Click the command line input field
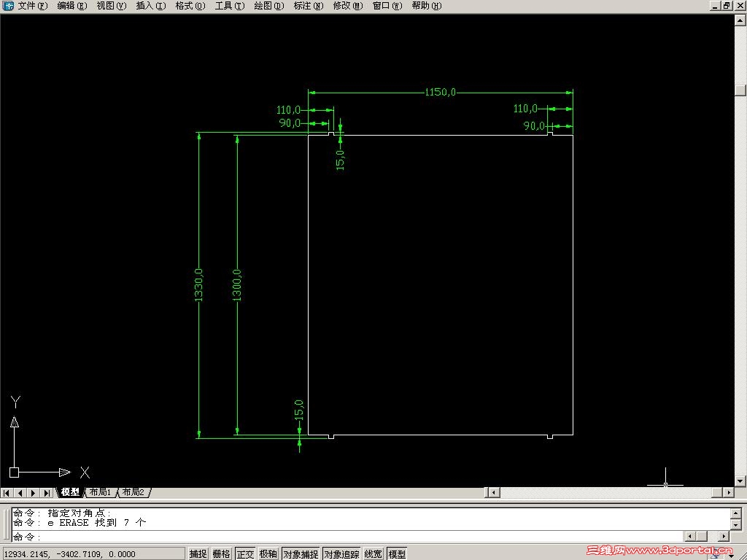 348,537
